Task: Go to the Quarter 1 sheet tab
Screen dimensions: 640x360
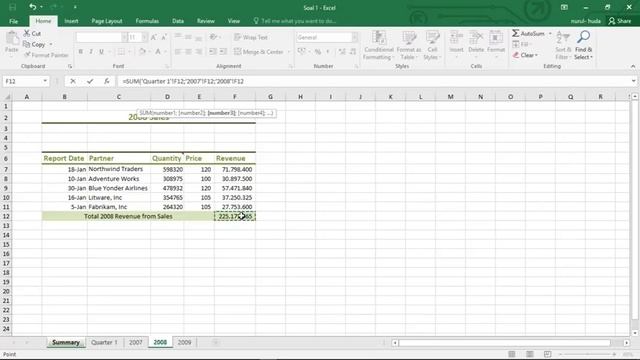Action: 104,342
